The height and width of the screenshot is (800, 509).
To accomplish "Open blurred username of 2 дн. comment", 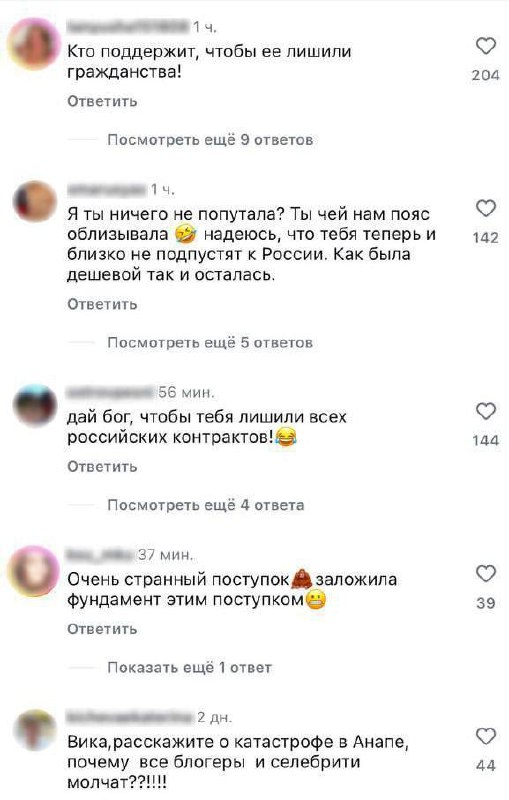I will 130,717.
